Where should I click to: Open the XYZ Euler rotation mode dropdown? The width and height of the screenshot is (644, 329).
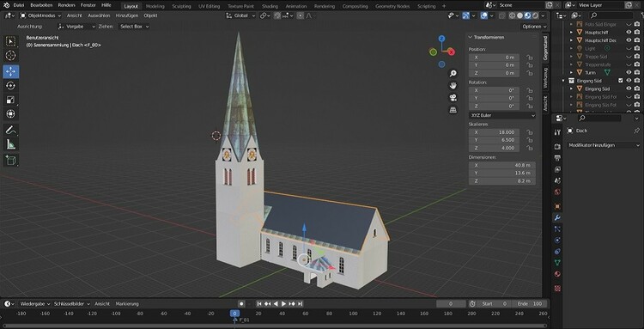502,115
